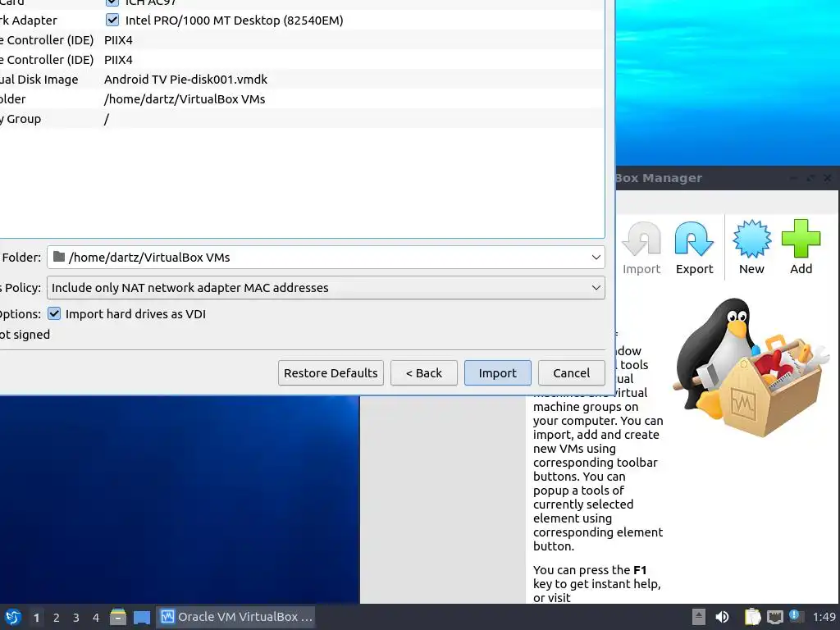Click the Export toolbar icon in VirtualBox Manager

(694, 248)
